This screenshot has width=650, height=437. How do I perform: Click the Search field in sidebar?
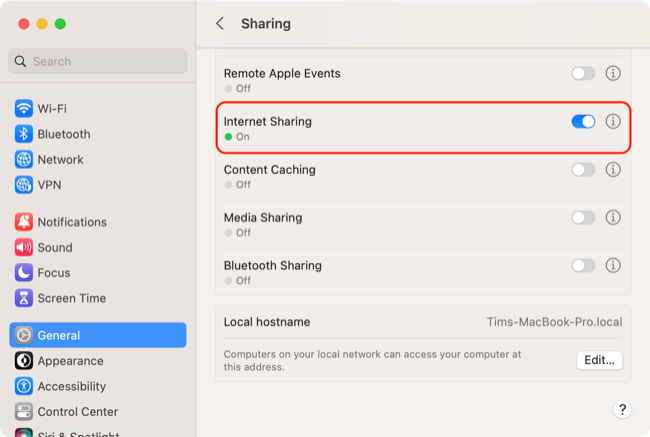tap(98, 61)
